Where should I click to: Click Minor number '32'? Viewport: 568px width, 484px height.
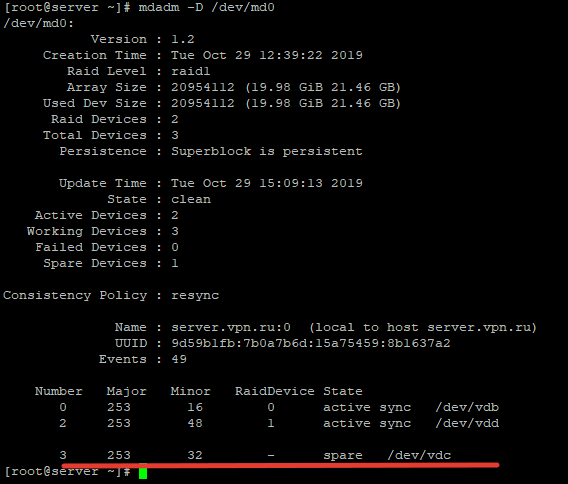(x=195, y=455)
